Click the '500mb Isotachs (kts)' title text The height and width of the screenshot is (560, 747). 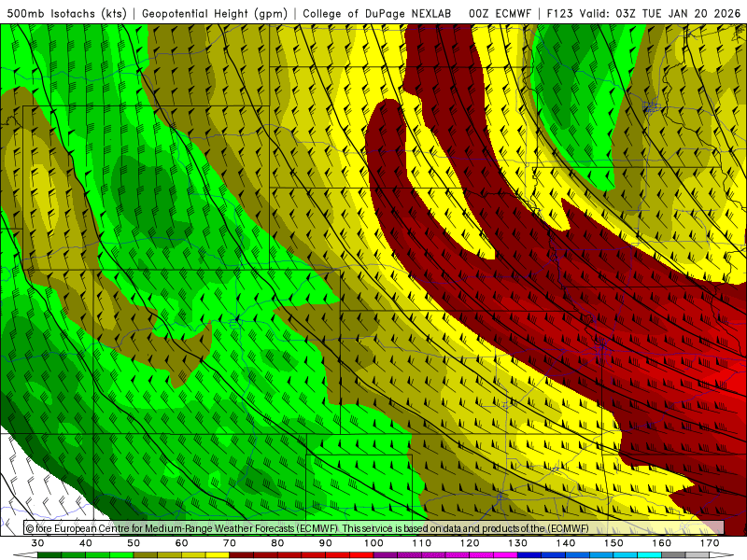66,13
